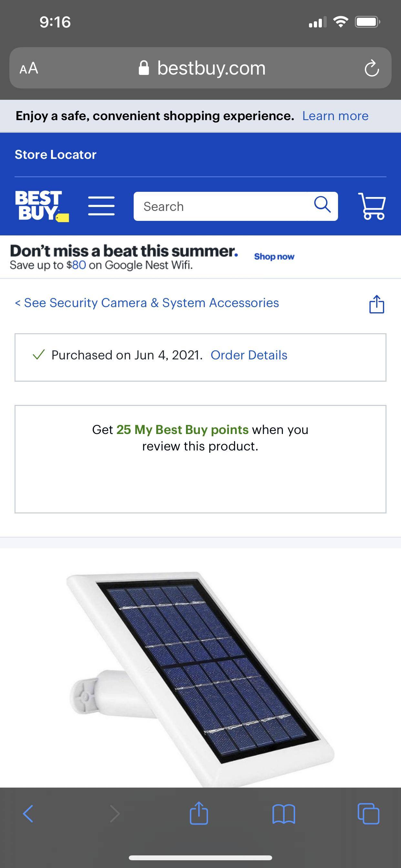Share this product via page share icon

click(x=376, y=304)
